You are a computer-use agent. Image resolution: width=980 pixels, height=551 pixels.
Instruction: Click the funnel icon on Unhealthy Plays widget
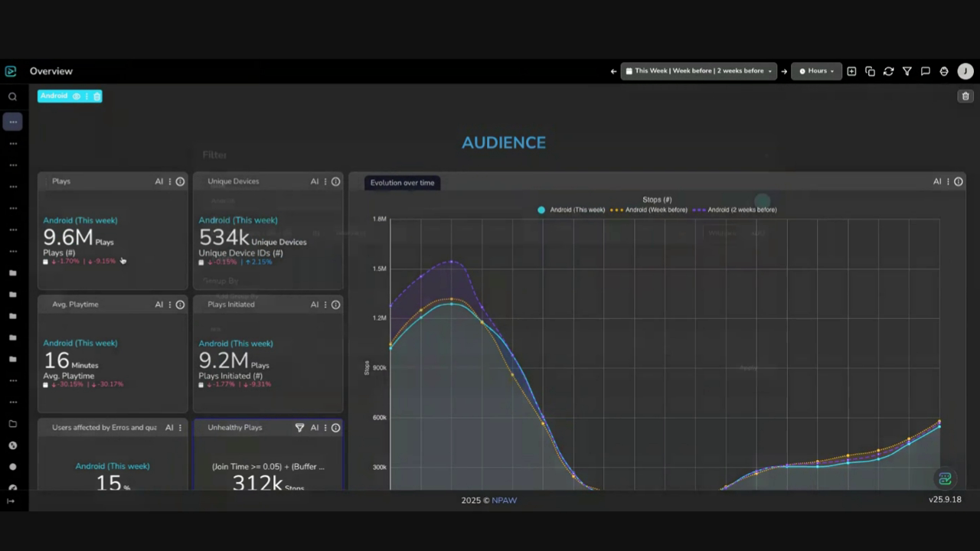(299, 428)
